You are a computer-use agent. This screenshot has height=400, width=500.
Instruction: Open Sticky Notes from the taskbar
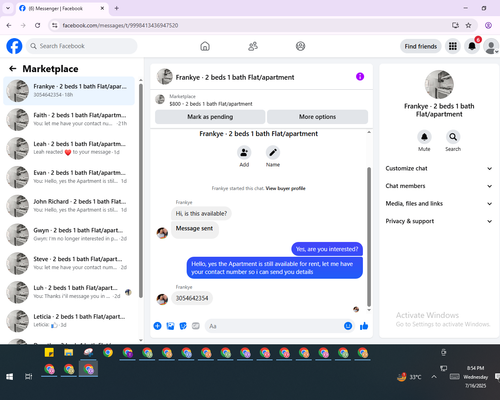49,352
